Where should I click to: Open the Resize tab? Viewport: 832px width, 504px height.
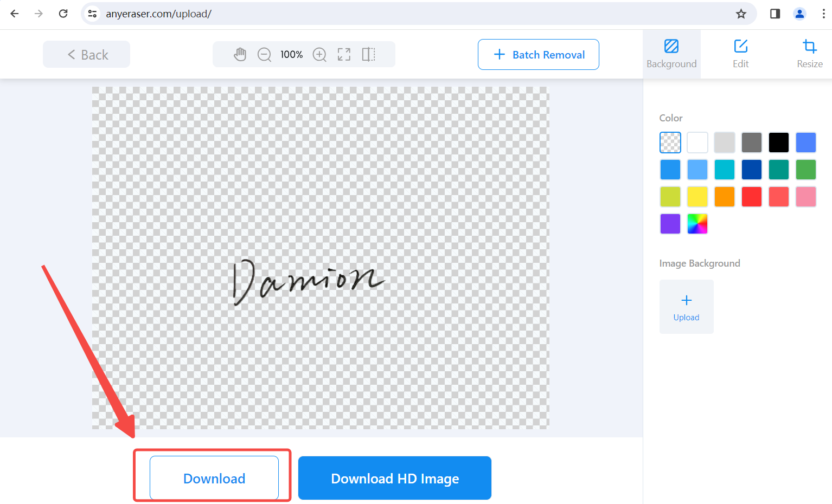[x=809, y=54]
